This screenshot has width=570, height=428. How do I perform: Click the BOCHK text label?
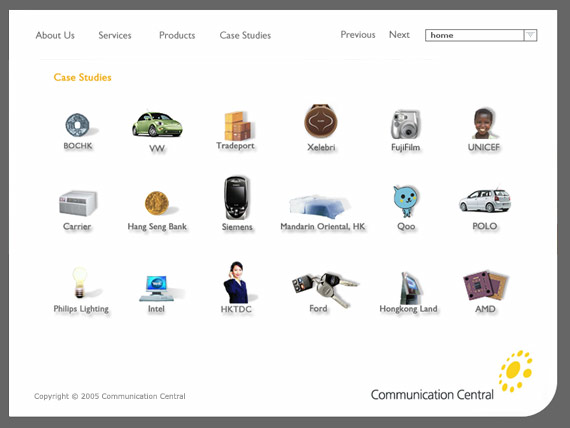(77, 145)
